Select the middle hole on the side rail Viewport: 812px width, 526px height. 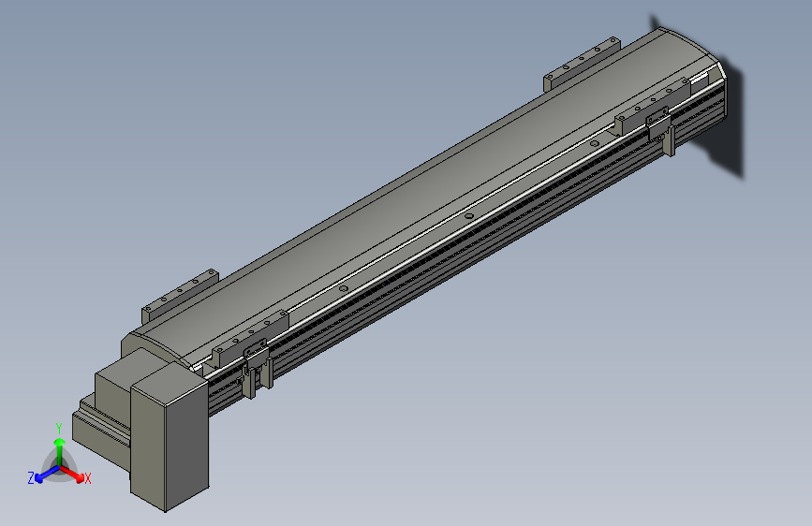(468, 216)
